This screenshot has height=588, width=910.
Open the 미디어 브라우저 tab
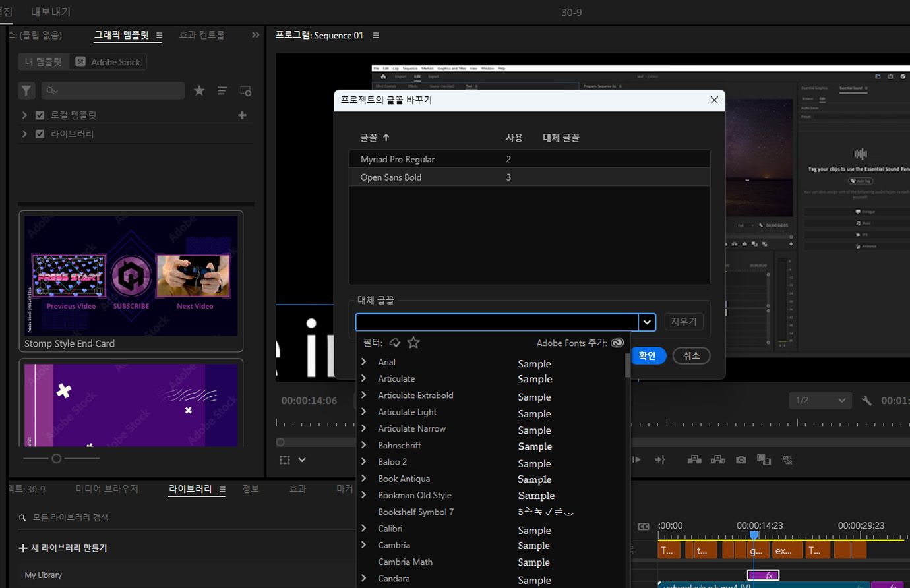click(107, 489)
